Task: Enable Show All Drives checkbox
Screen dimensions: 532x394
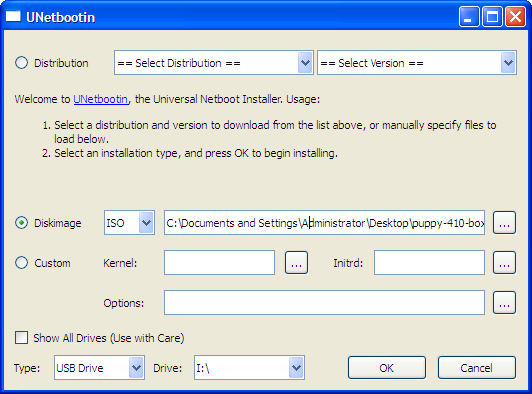Action: [x=21, y=338]
